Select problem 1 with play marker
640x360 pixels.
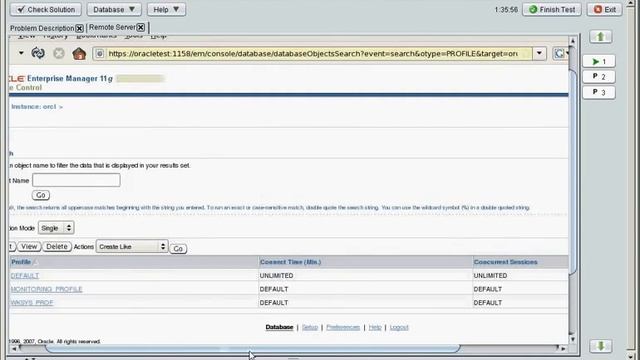pyautogui.click(x=599, y=61)
